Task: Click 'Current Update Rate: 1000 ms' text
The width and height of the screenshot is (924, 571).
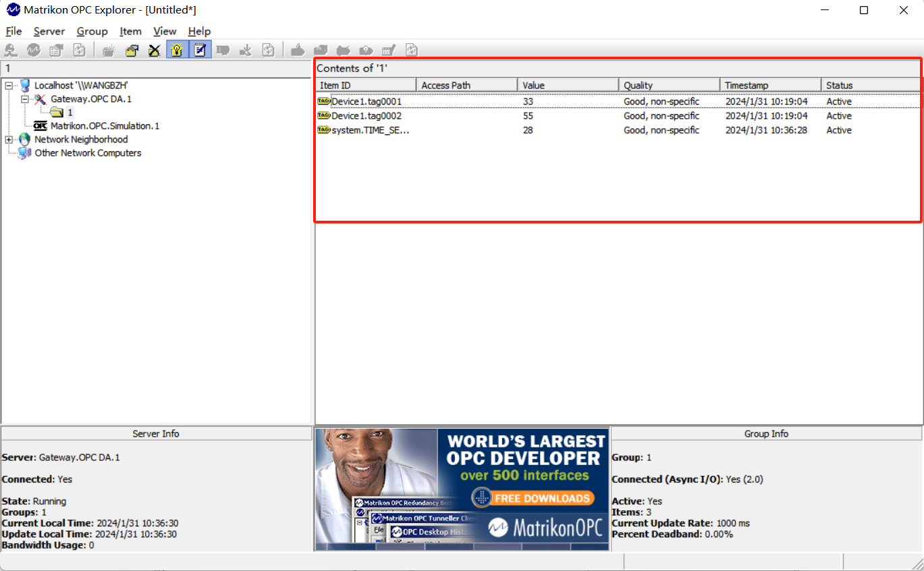Action: tap(680, 523)
